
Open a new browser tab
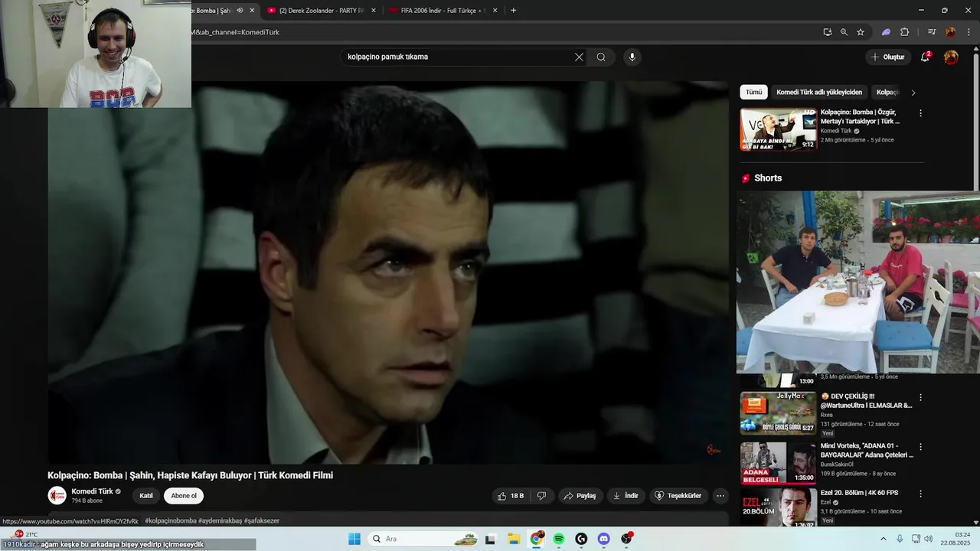coord(513,11)
